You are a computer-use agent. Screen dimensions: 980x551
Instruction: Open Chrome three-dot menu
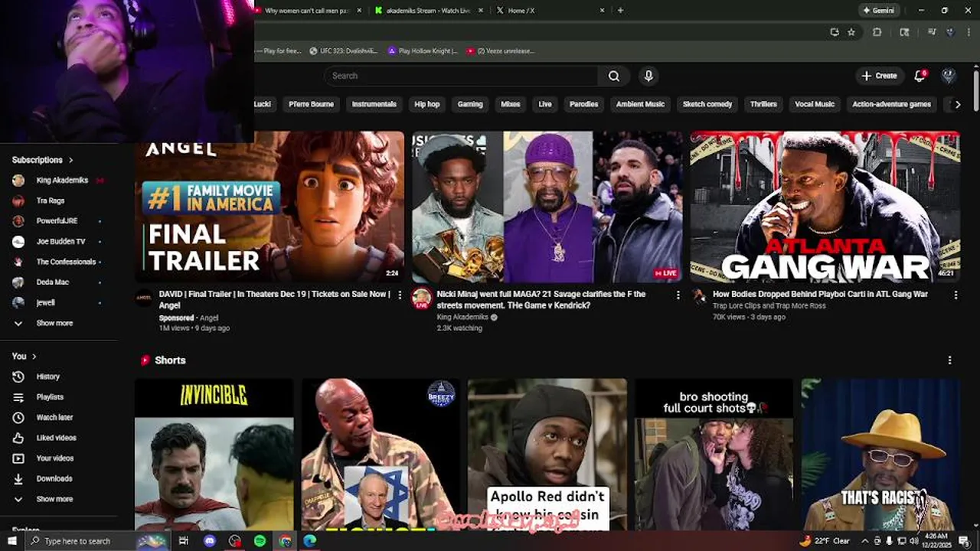(x=969, y=32)
